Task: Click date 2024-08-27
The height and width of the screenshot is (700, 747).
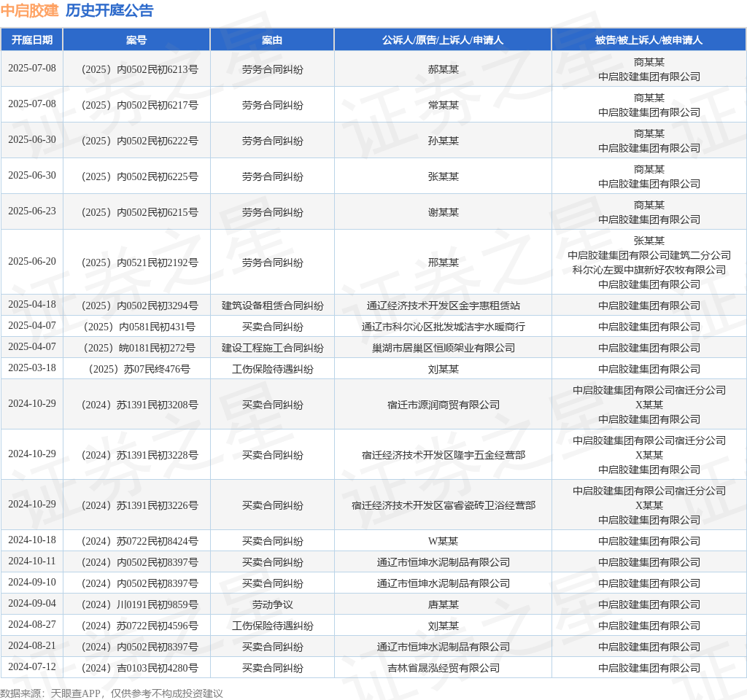Action: (32, 625)
